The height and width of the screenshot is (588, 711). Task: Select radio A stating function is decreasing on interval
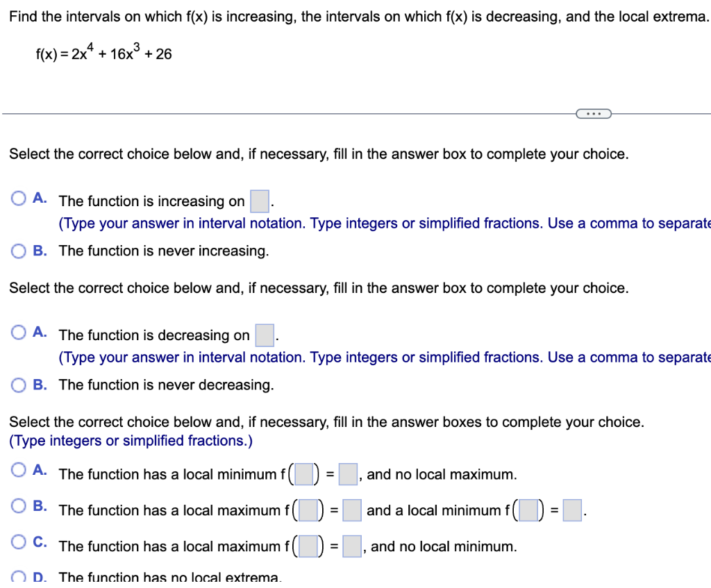[x=19, y=331]
